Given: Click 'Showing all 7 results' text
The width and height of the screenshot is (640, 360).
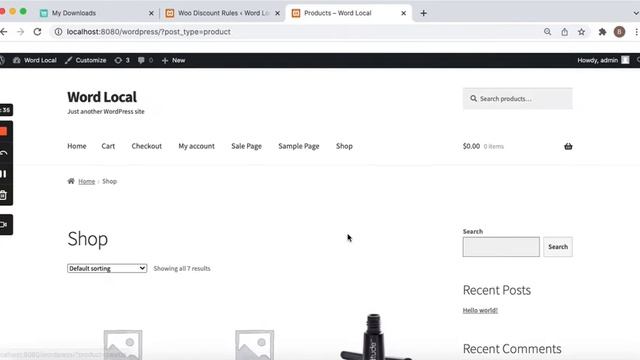Looking at the screenshot, I should (182, 268).
